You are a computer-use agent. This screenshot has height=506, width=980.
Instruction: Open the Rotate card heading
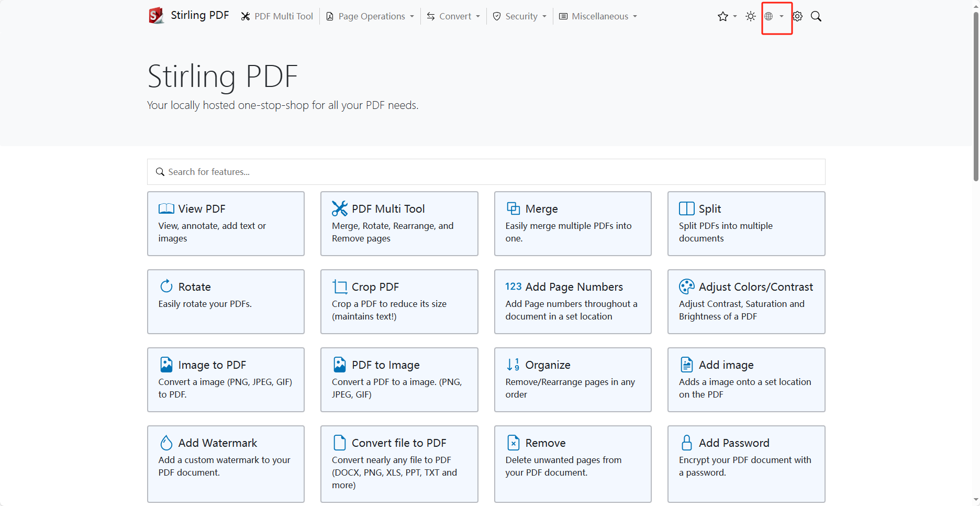[x=194, y=287]
